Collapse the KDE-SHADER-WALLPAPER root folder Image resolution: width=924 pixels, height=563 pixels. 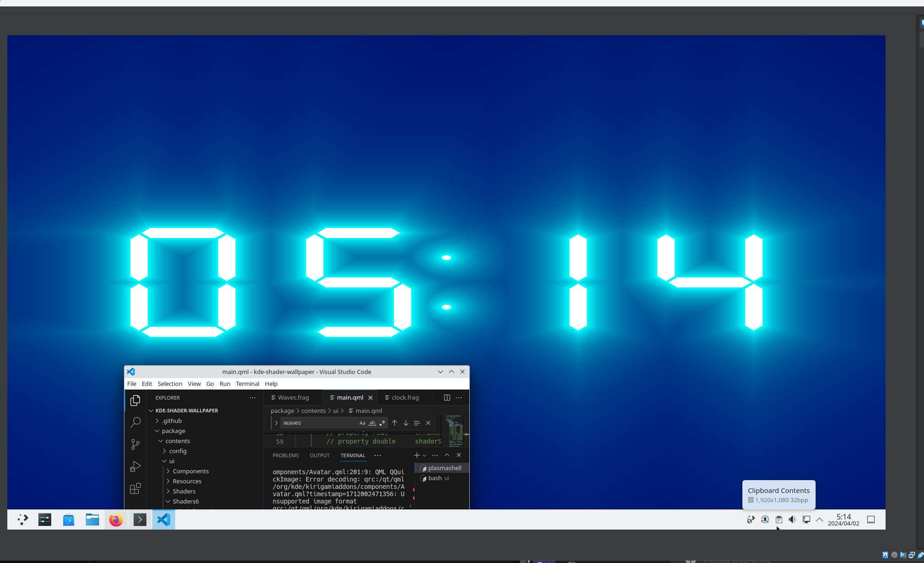tap(187, 411)
